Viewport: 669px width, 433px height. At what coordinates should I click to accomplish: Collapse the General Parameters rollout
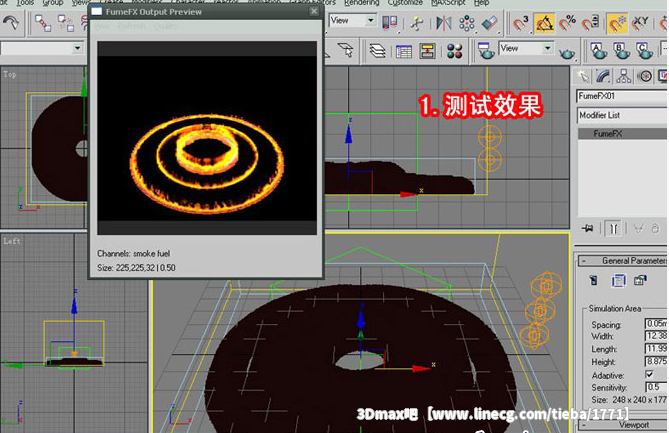pyautogui.click(x=622, y=261)
